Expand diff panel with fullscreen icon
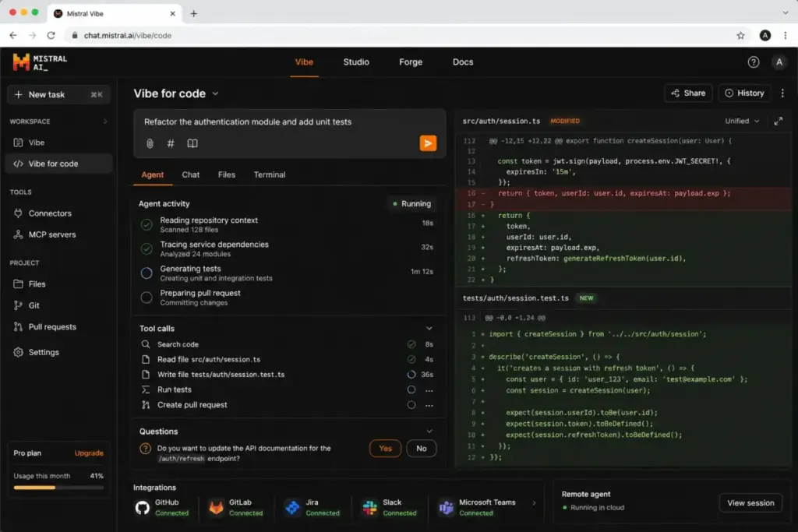Screen dimensions: 798x532 [779, 121]
